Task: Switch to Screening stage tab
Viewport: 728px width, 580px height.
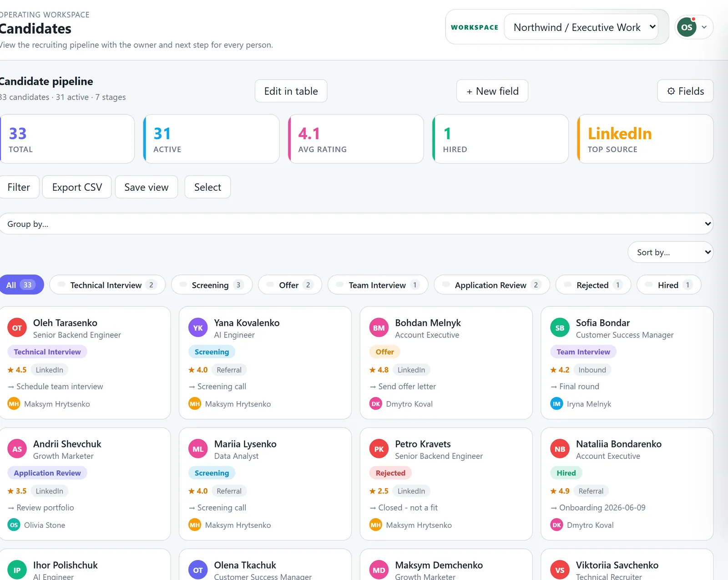Action: [212, 285]
